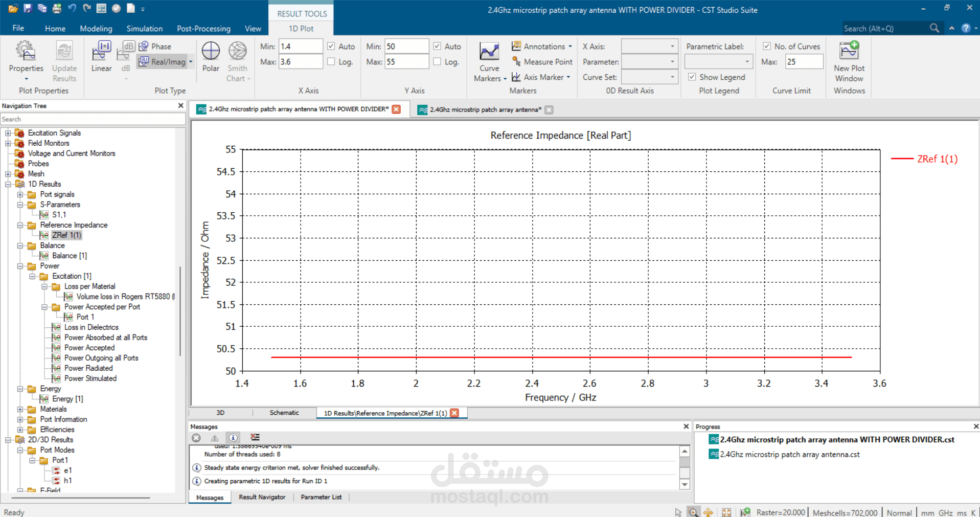Open the help question mark icon
The height and width of the screenshot is (517, 980).
[x=966, y=28]
